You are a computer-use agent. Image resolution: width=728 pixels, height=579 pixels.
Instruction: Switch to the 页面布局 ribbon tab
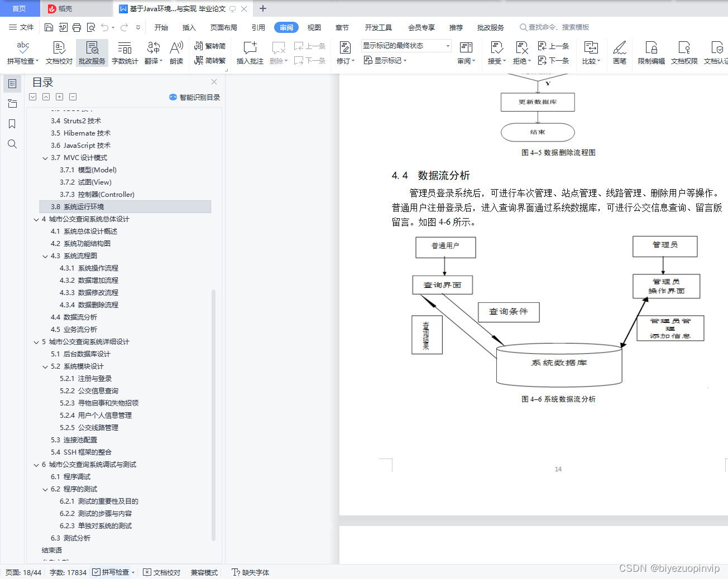(x=223, y=27)
